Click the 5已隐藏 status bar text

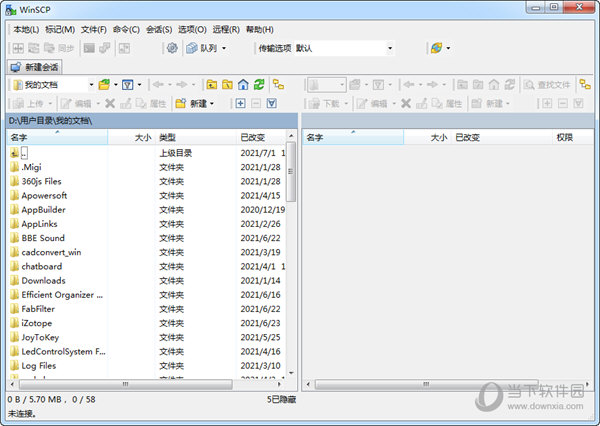(281, 399)
